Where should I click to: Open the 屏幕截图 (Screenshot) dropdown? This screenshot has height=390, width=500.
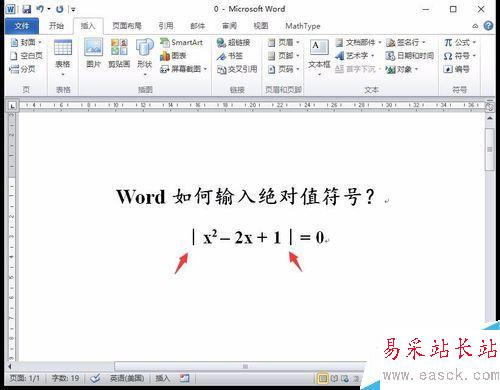(x=184, y=69)
